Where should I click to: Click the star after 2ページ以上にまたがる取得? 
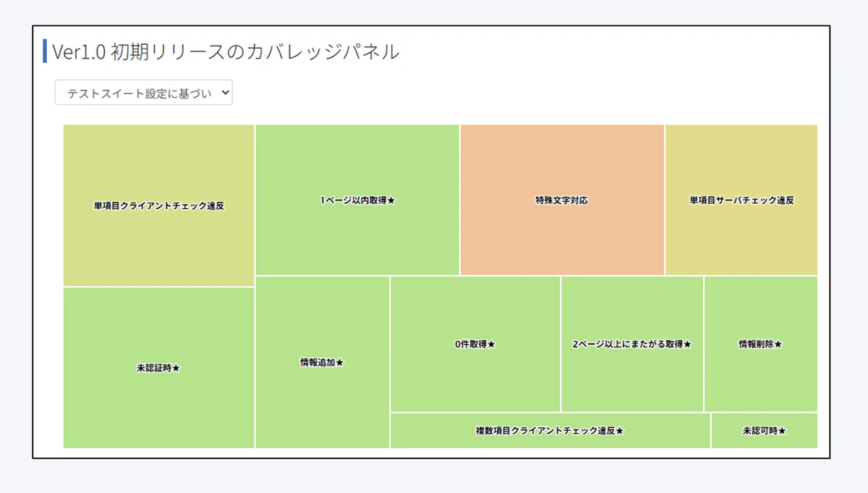(688, 344)
